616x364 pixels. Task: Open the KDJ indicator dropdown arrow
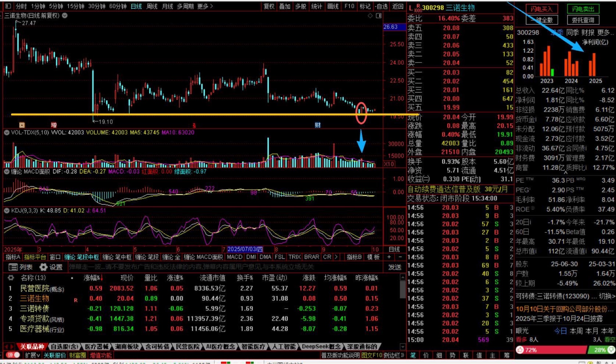pyautogui.click(x=6, y=210)
